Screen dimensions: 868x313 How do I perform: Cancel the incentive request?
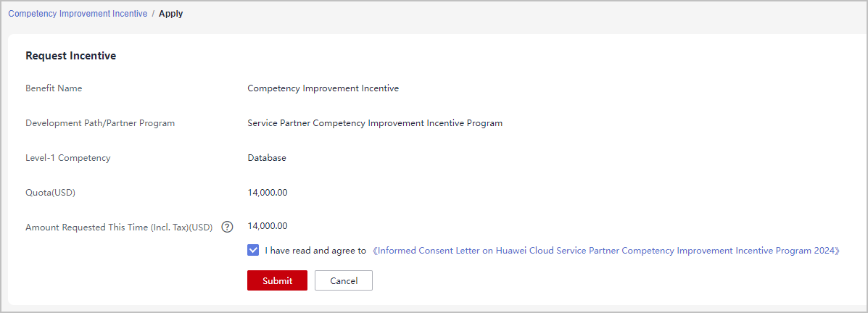click(x=344, y=280)
